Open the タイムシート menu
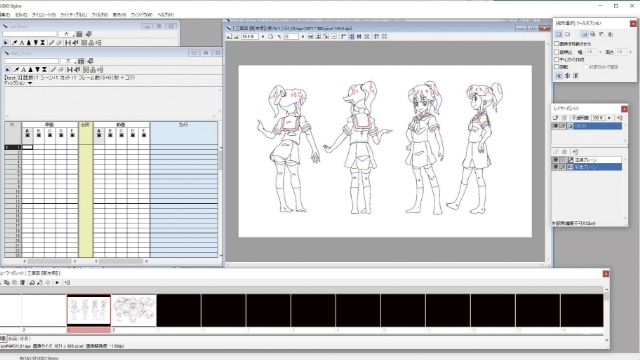Screen dimensions: 640x360 (43, 15)
